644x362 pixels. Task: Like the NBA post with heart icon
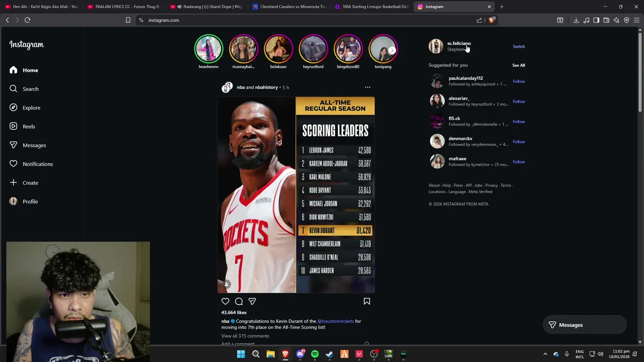(225, 301)
